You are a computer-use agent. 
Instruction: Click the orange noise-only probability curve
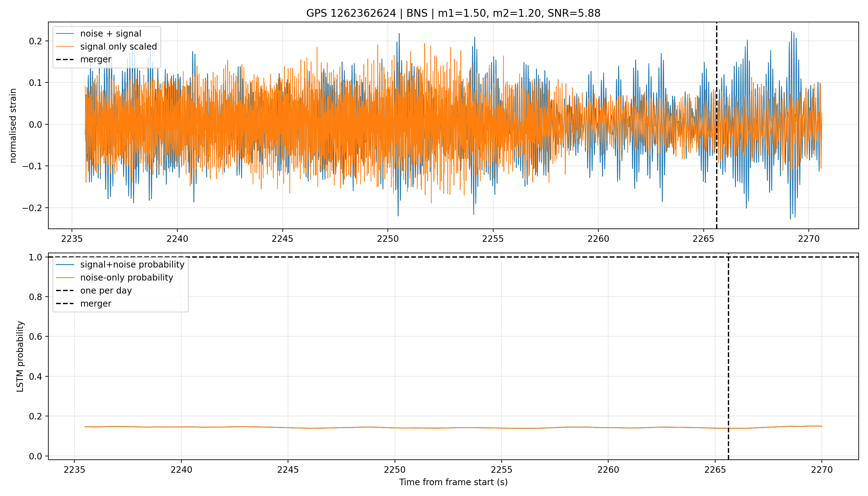click(341, 427)
